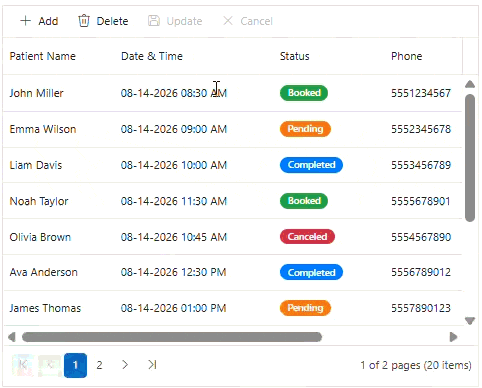Click the Cancel X icon

(x=228, y=21)
